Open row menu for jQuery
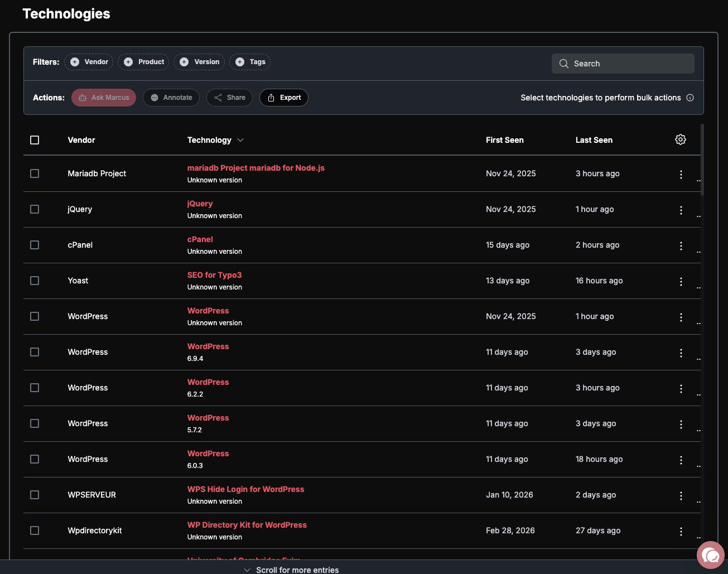The height and width of the screenshot is (574, 728). point(681,210)
